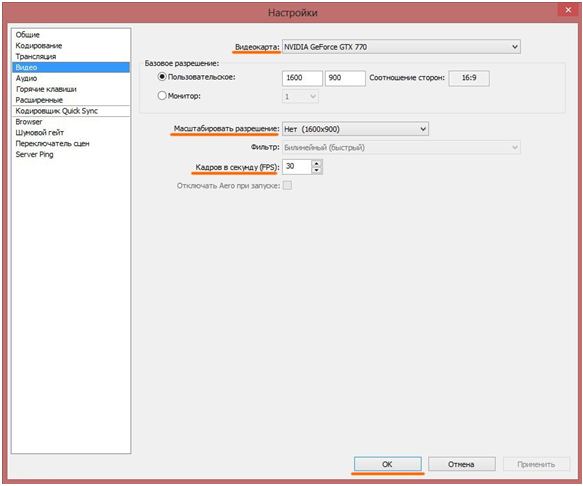Click the Отмена button

tap(461, 464)
